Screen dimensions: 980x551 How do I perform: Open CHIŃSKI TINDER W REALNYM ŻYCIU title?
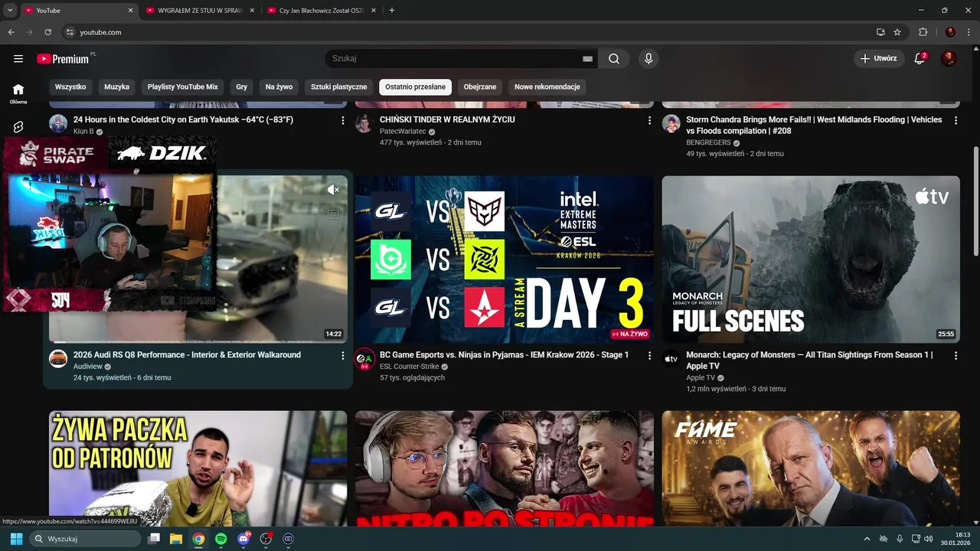click(447, 120)
